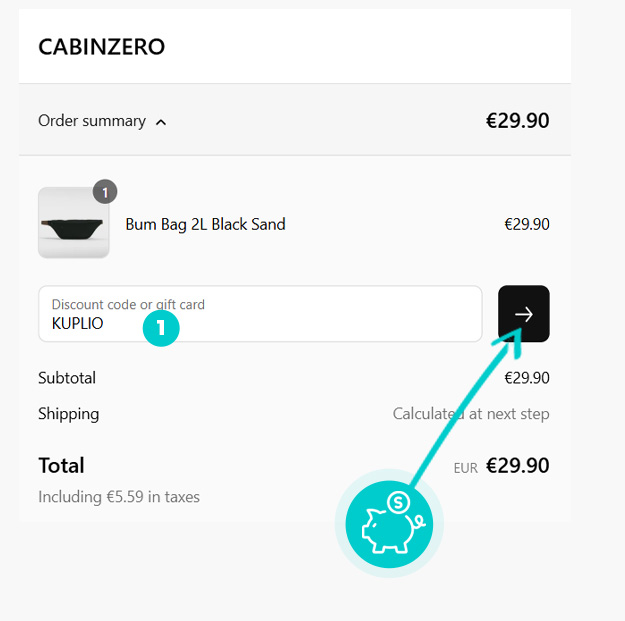Viewport: 625px width, 621px height.
Task: Click the final total amount beside EUR
Action: 517,465
